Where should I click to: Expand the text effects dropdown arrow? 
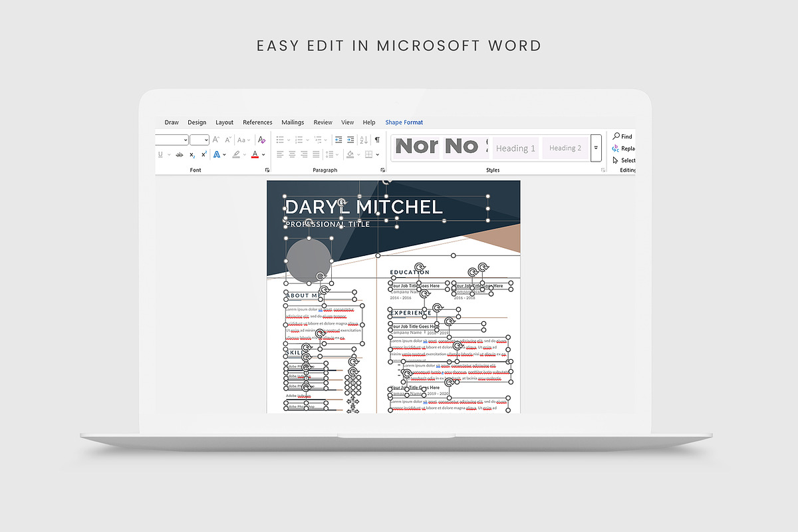[225, 154]
